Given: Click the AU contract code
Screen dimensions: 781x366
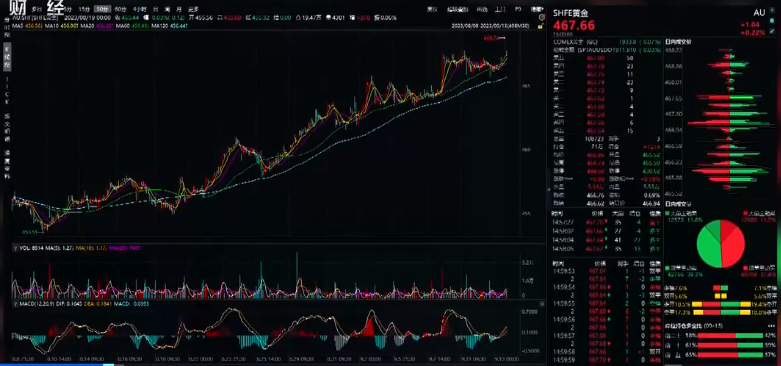Looking at the screenshot, I should pyautogui.click(x=759, y=12).
